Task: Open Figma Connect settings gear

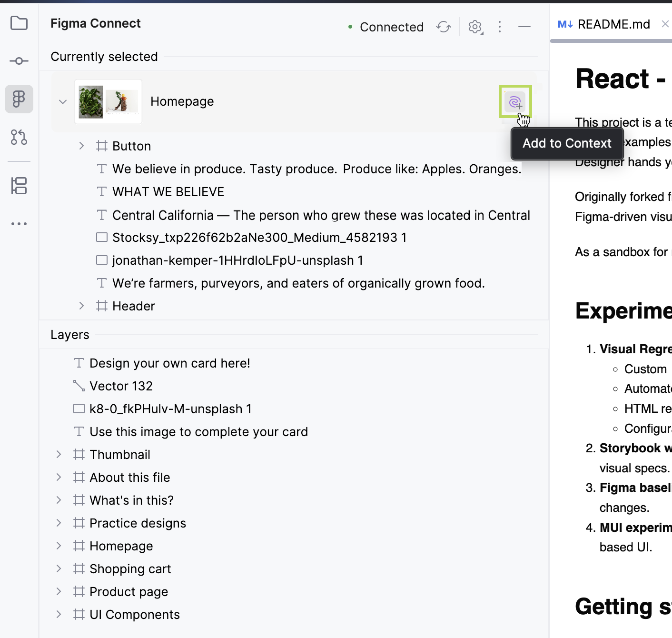Action: [475, 27]
